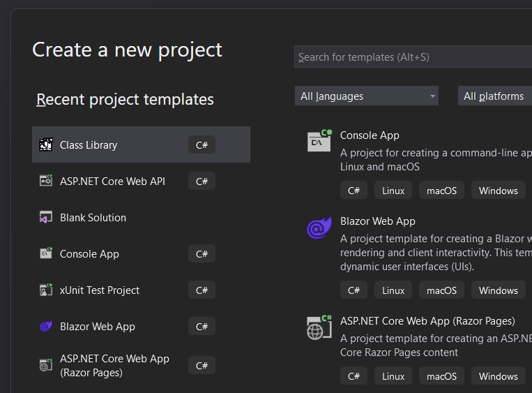The image size is (532, 393).
Task: Click the large ASP.NET Core Web App icon
Action: [x=319, y=327]
